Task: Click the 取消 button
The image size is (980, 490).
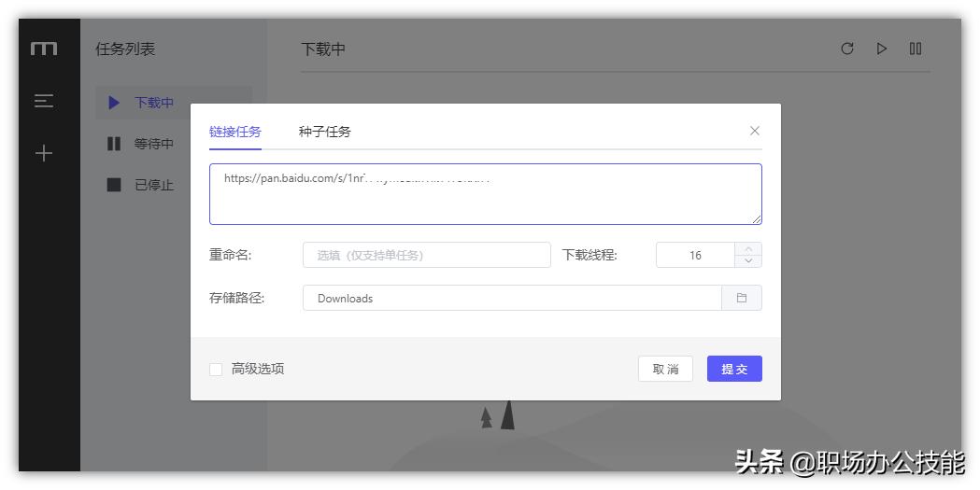Action: [x=665, y=369]
